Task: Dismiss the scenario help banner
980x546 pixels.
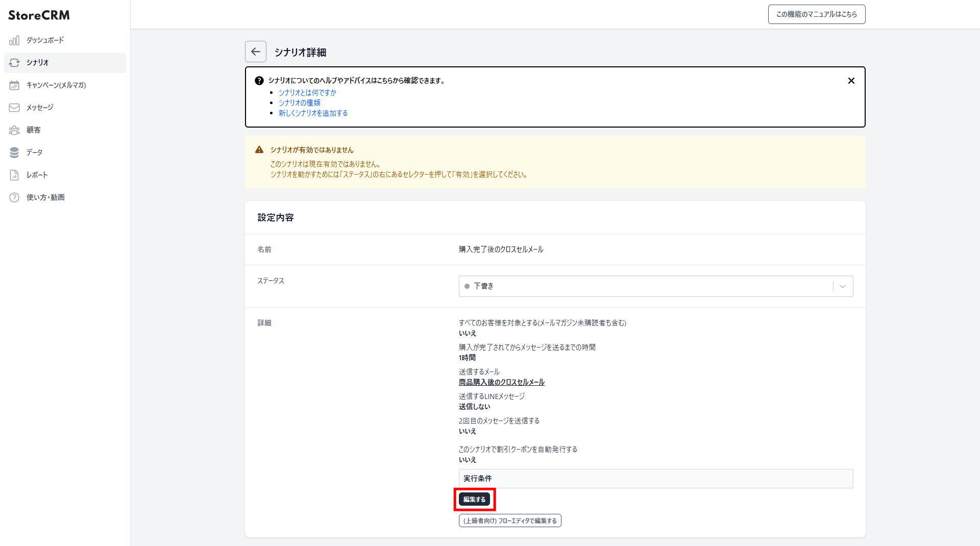Action: click(x=851, y=81)
